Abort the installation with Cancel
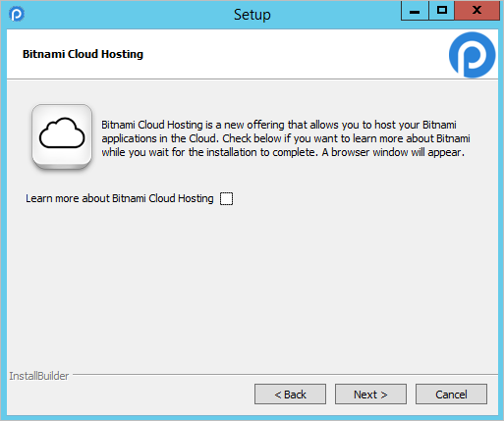The height and width of the screenshot is (421, 504). point(451,395)
